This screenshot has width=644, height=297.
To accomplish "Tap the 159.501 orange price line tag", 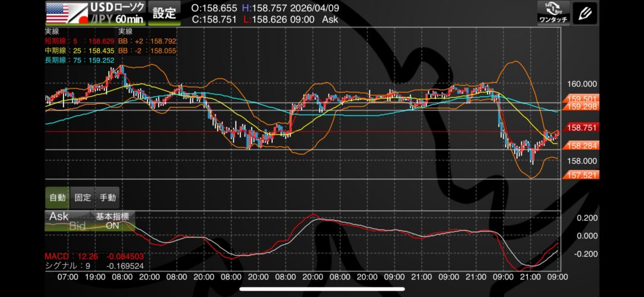I will [581, 99].
